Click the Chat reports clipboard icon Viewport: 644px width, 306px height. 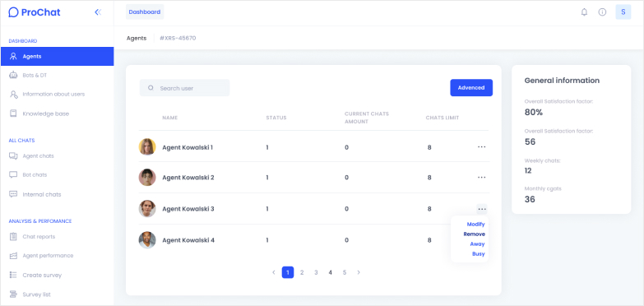point(13,237)
